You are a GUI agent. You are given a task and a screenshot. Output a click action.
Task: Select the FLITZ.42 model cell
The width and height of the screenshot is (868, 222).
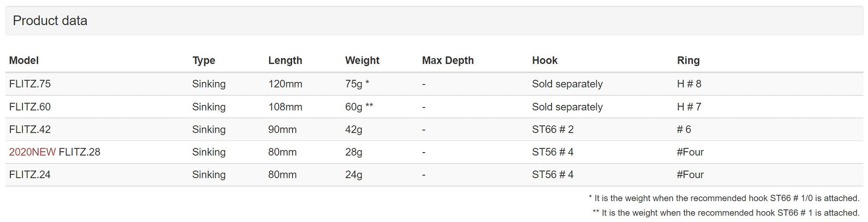(x=30, y=130)
